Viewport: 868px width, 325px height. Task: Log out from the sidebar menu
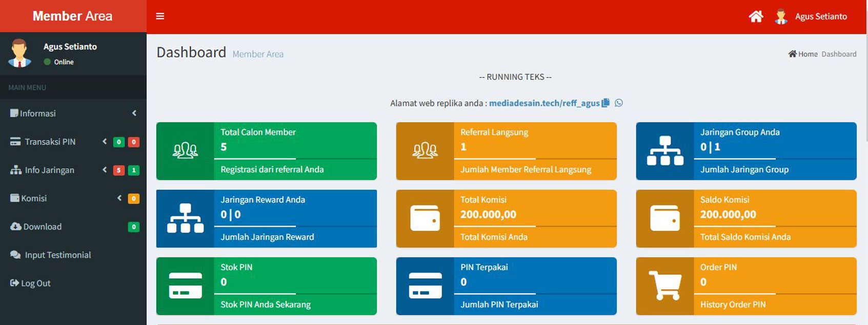click(35, 283)
